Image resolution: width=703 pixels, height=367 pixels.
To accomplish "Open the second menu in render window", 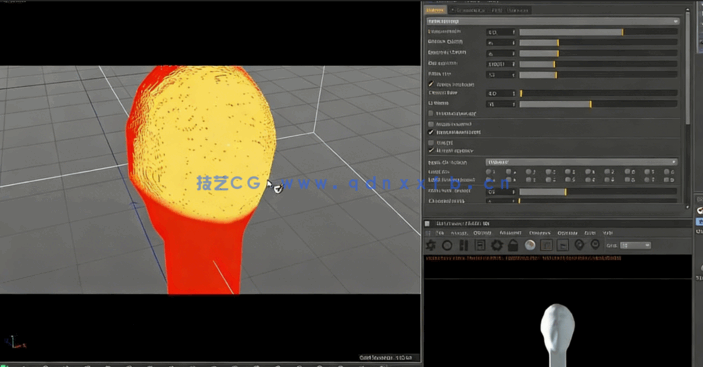I will click(459, 233).
